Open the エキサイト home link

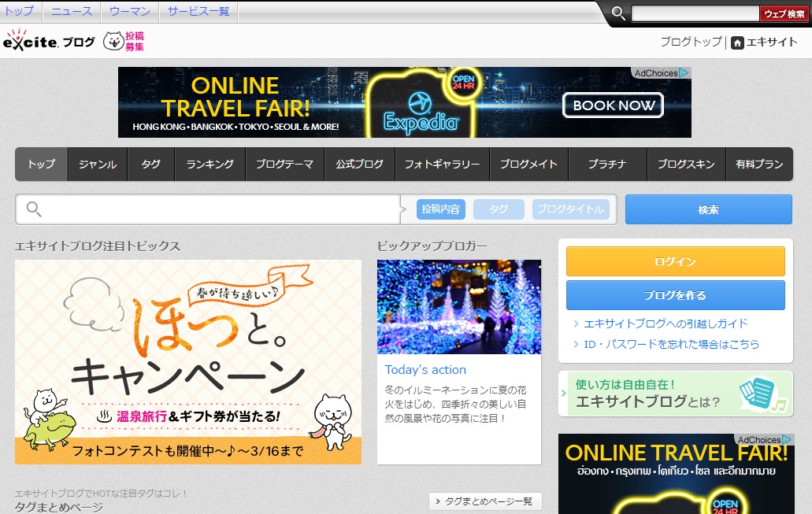(x=772, y=42)
